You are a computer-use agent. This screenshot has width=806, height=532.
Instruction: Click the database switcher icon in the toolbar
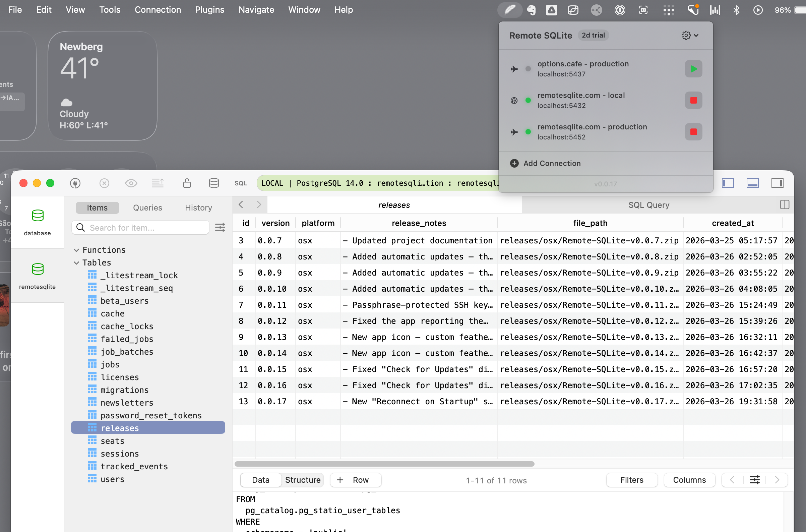pyautogui.click(x=214, y=183)
